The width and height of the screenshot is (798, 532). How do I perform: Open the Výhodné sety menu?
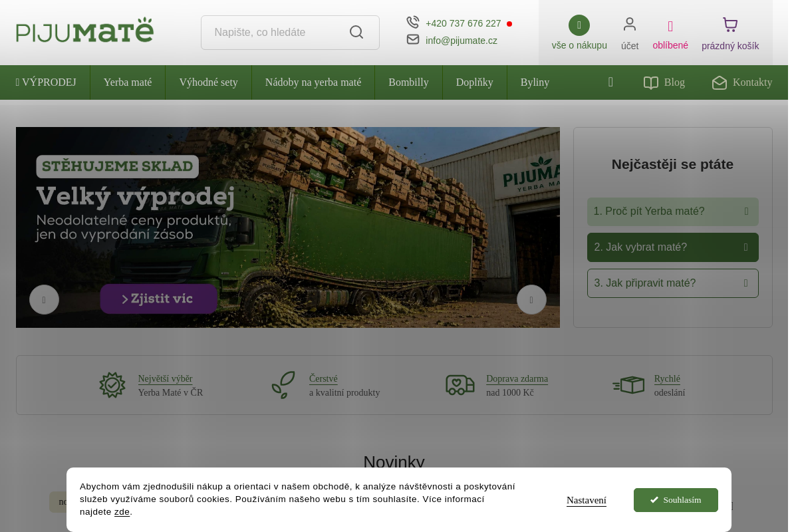click(208, 82)
